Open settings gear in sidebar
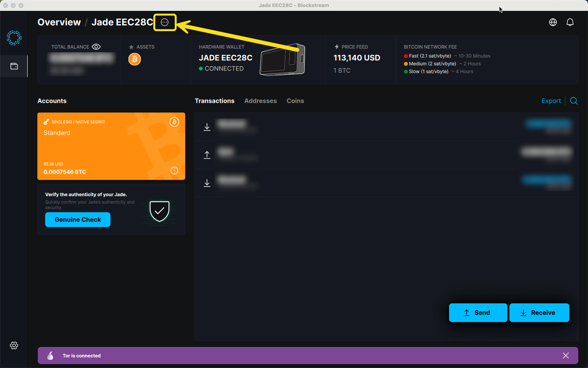Screen dimensions: 588x368 click(x=14, y=345)
